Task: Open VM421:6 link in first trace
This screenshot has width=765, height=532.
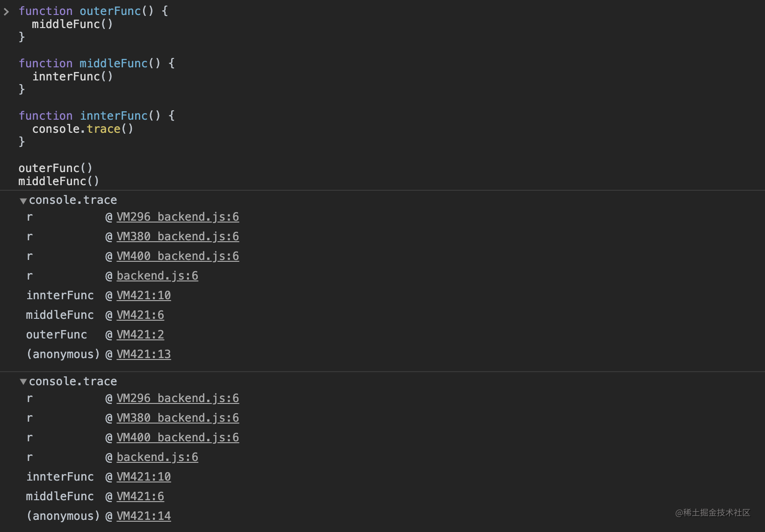Action: point(140,315)
